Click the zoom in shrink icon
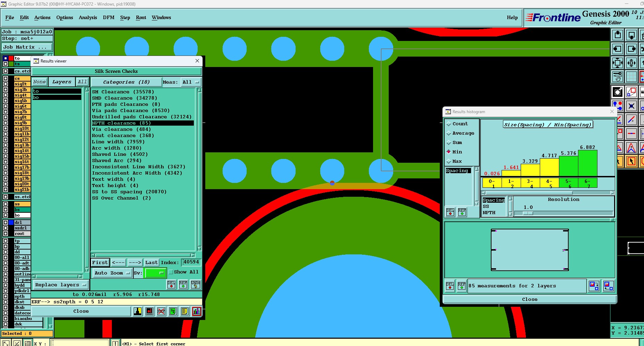The image size is (644, 346). (x=631, y=63)
